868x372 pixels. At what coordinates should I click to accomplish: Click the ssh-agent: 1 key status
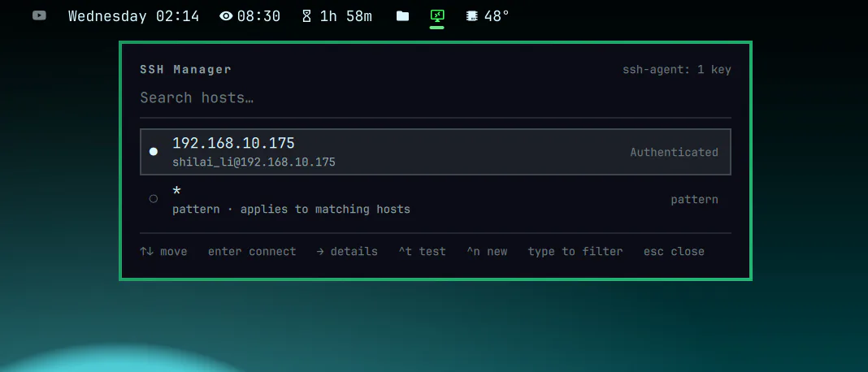pyautogui.click(x=676, y=70)
